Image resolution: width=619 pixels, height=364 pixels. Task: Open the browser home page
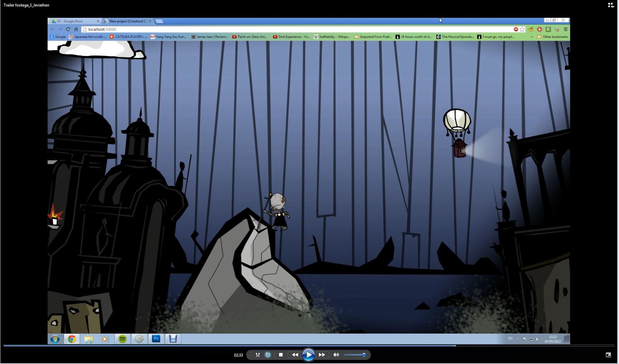click(76, 29)
